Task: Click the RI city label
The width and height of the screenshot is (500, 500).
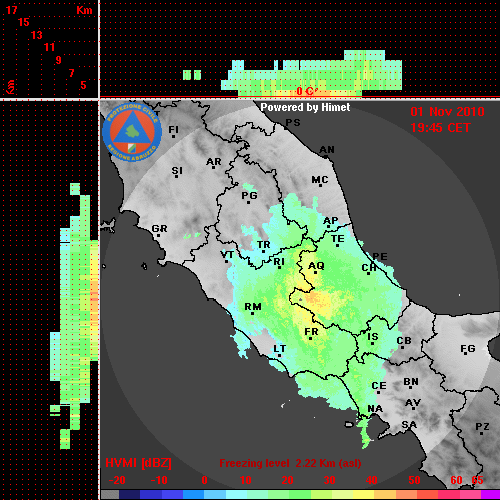Action: 279,262
